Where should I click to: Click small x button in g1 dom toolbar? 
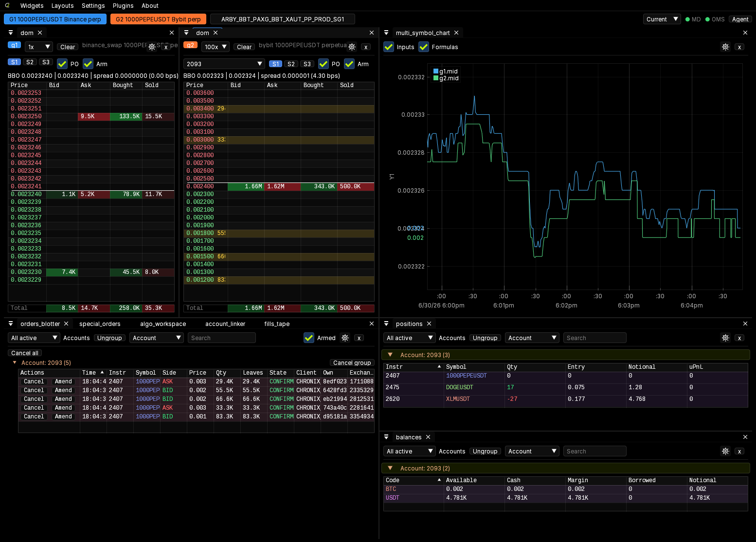click(166, 47)
